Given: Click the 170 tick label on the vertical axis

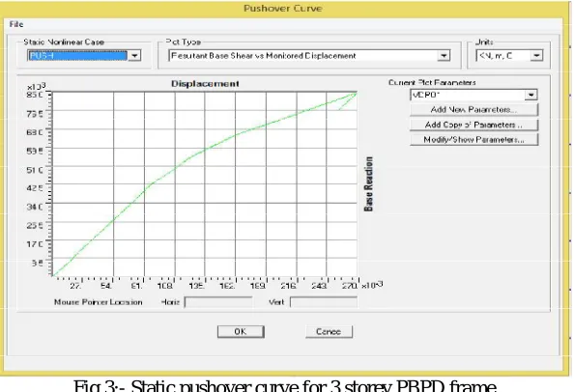Looking at the screenshot, I should tap(35, 244).
